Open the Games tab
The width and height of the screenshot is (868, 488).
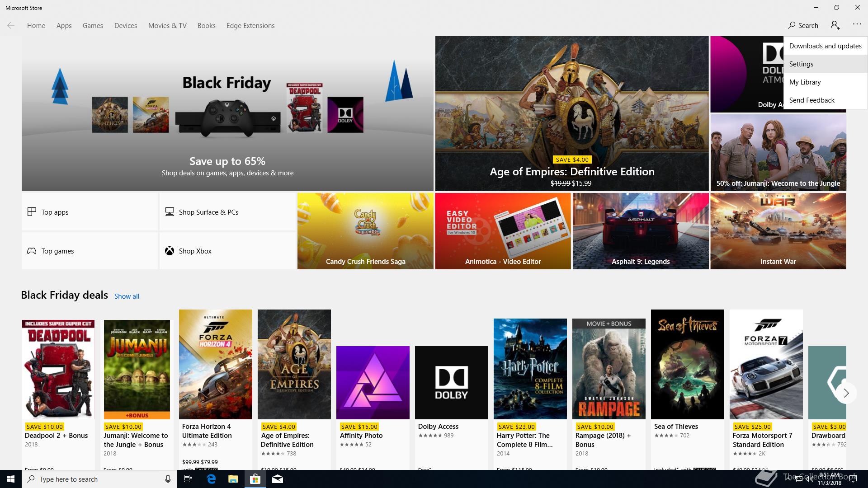click(x=93, y=25)
